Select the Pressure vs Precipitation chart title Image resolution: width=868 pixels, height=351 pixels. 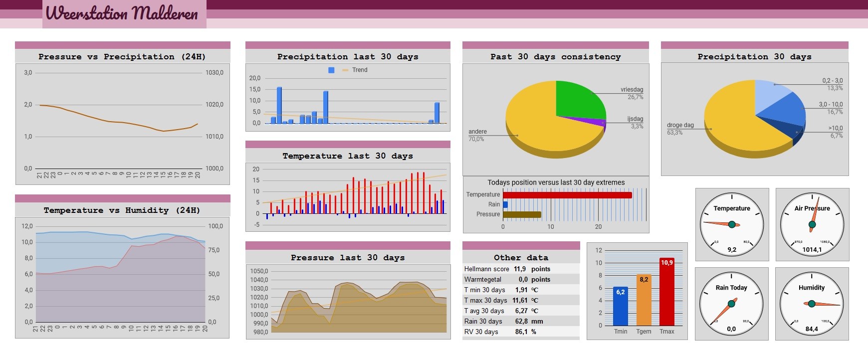(x=122, y=56)
